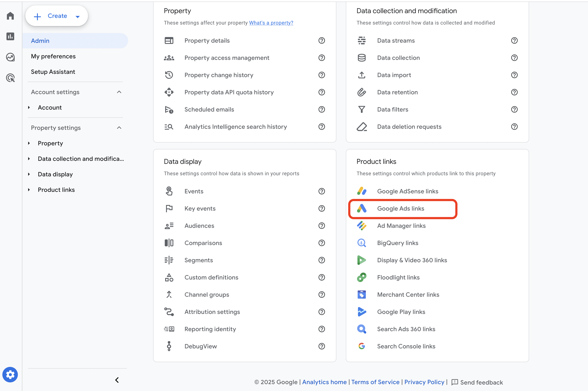Click My preferences menu item
Image resolution: width=588 pixels, height=391 pixels.
[53, 56]
